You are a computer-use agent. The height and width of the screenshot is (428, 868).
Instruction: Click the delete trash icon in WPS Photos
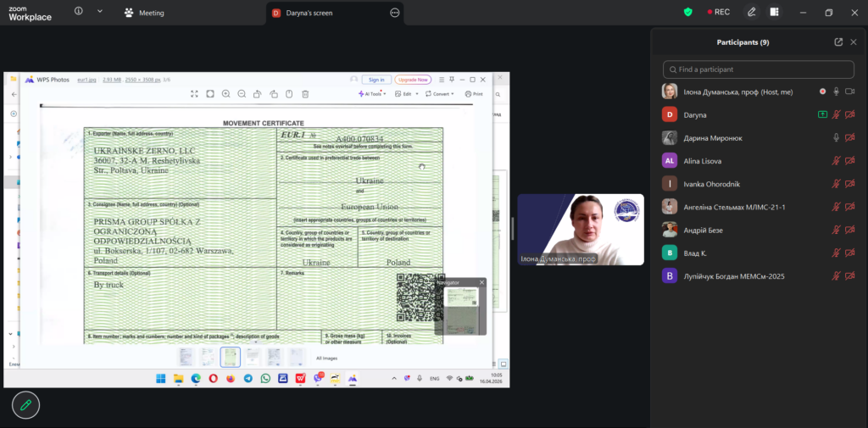(305, 94)
